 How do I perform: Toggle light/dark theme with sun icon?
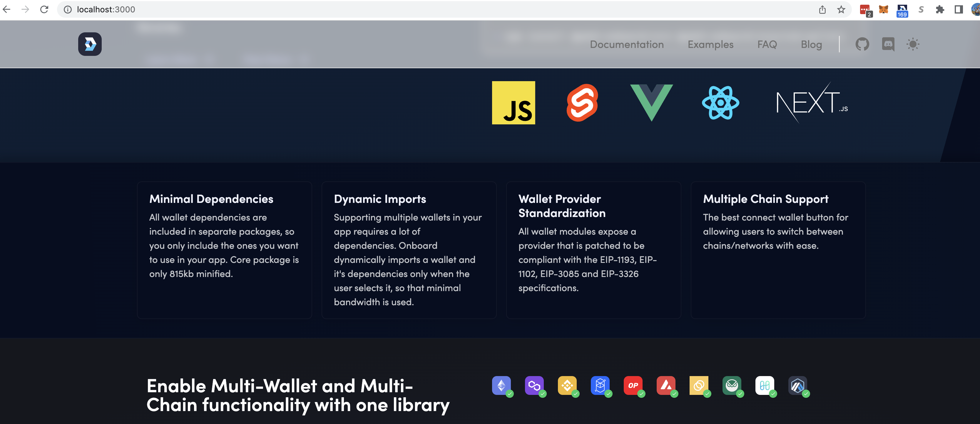point(913,44)
